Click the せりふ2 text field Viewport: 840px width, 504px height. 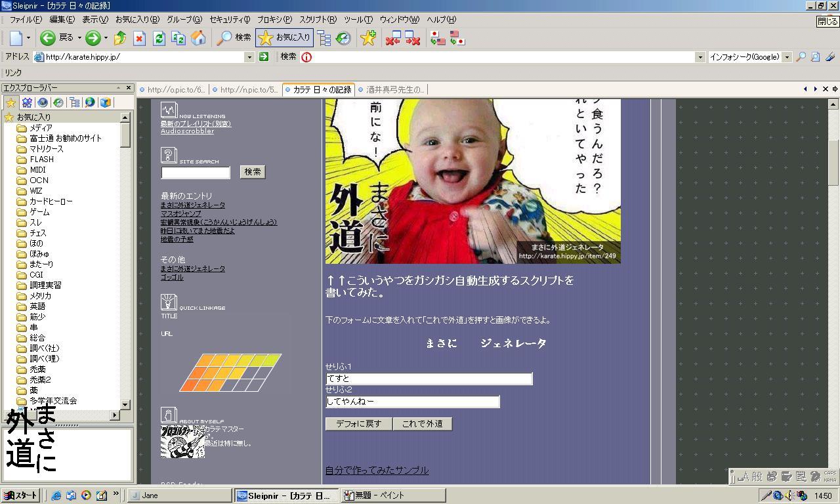click(x=413, y=402)
